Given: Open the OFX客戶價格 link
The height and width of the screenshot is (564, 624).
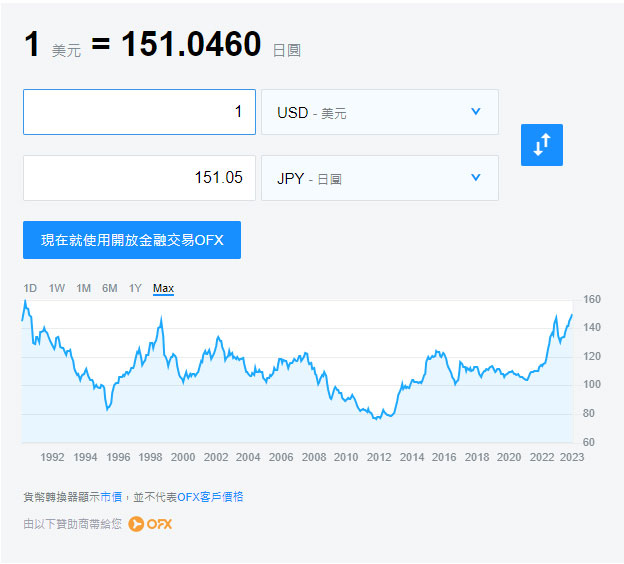Looking at the screenshot, I should click(x=210, y=497).
